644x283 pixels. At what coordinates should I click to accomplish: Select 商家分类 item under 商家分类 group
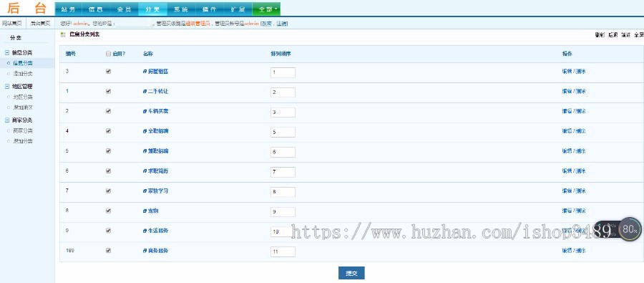[x=23, y=131]
